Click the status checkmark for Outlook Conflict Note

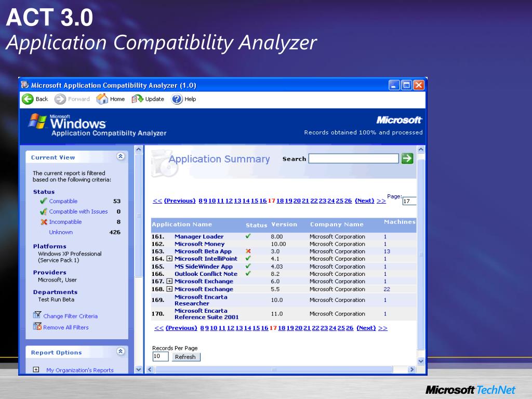(248, 273)
